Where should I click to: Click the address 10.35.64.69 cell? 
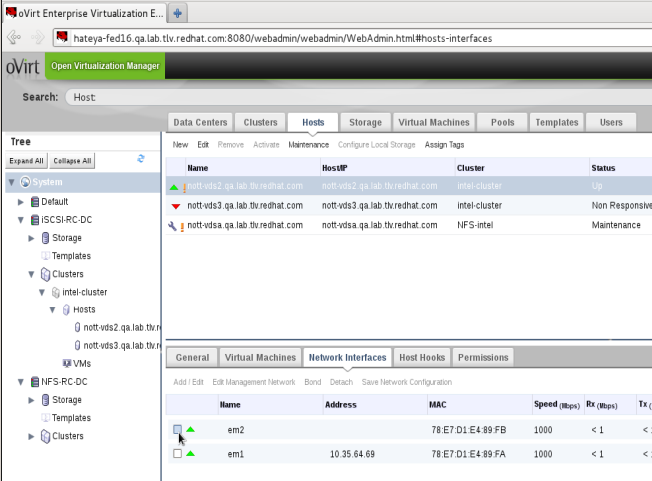coord(352,454)
